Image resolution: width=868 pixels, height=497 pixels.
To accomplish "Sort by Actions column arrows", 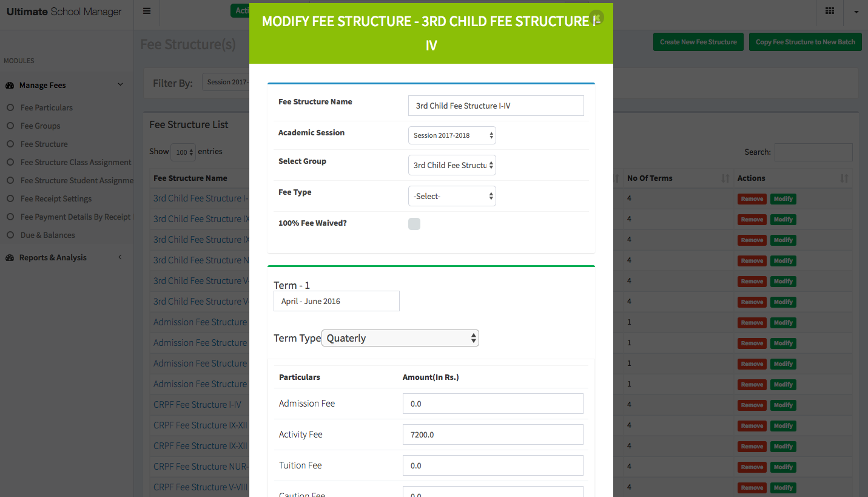I will [x=844, y=178].
